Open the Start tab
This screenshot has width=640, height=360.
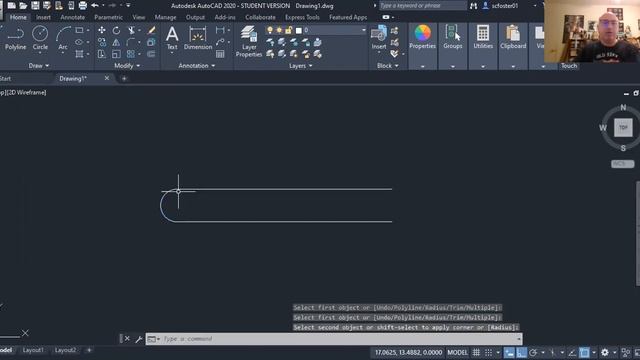pyautogui.click(x=5, y=78)
